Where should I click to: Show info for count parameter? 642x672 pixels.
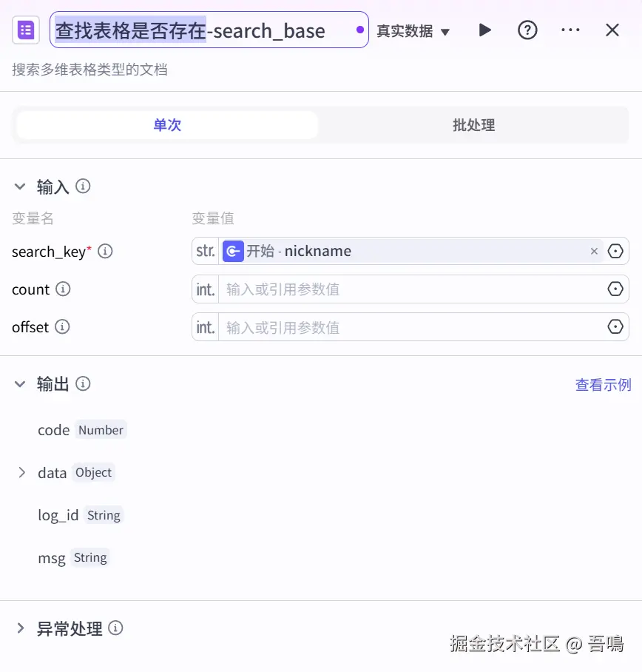(63, 289)
